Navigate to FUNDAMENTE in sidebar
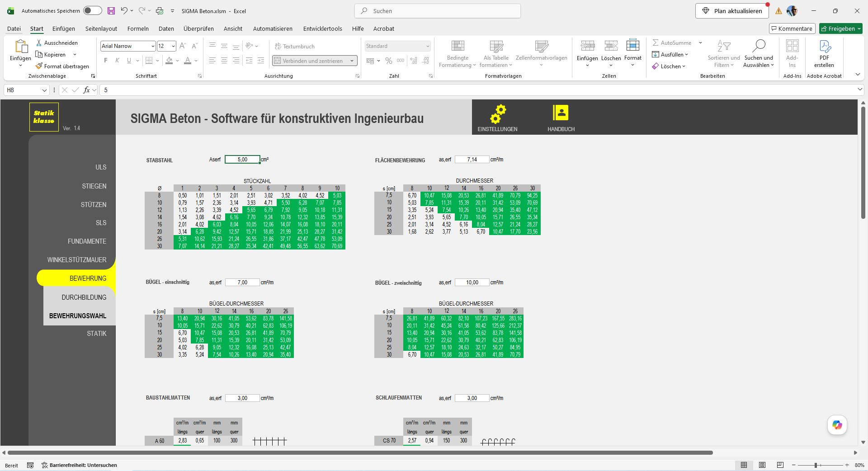The image size is (868, 471). click(87, 241)
